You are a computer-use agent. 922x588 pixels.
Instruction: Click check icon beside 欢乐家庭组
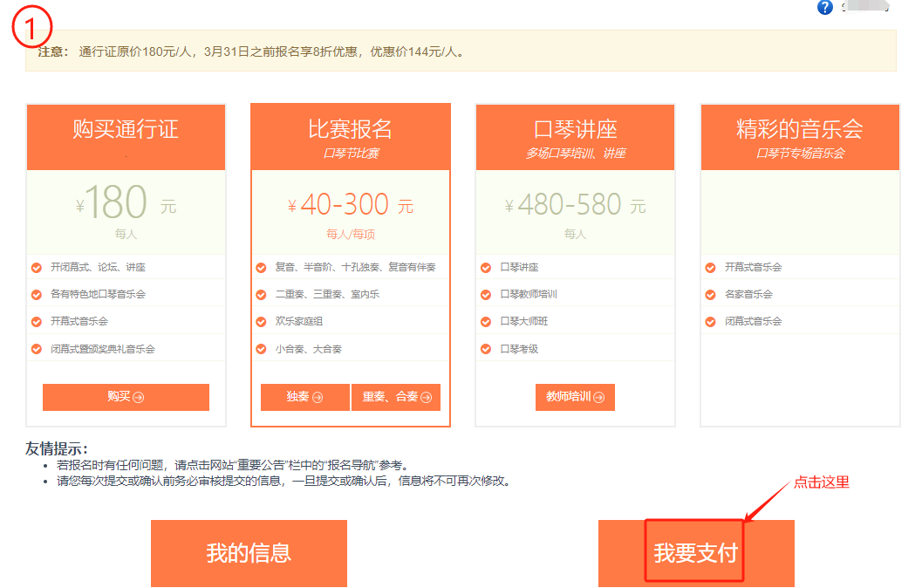click(261, 322)
